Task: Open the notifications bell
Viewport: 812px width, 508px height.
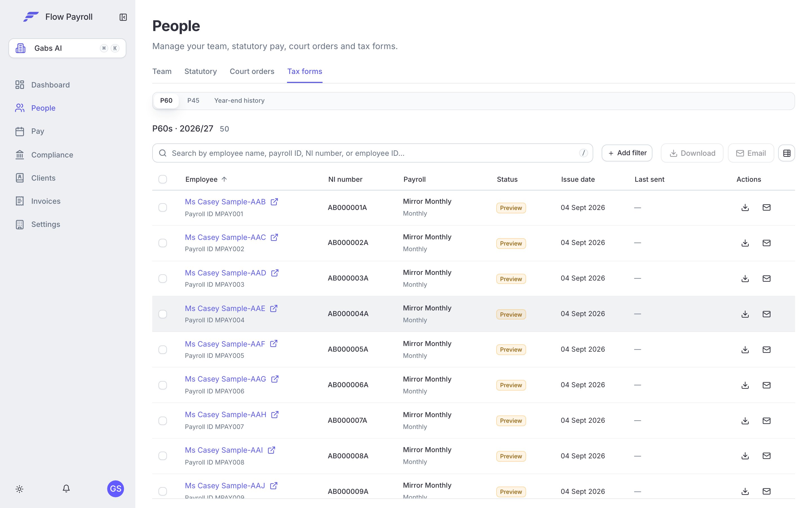Action: pos(66,489)
